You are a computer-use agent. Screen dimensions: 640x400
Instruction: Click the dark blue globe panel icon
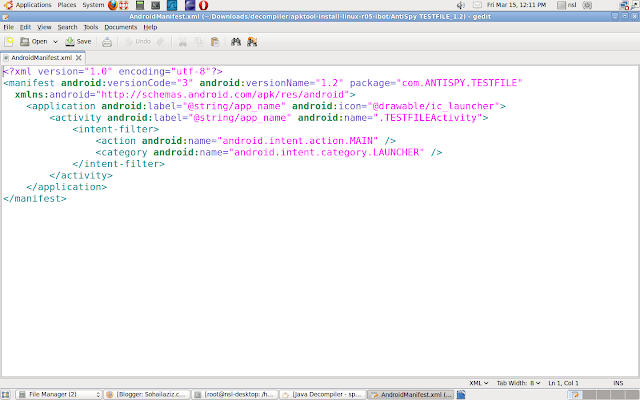point(190,5)
